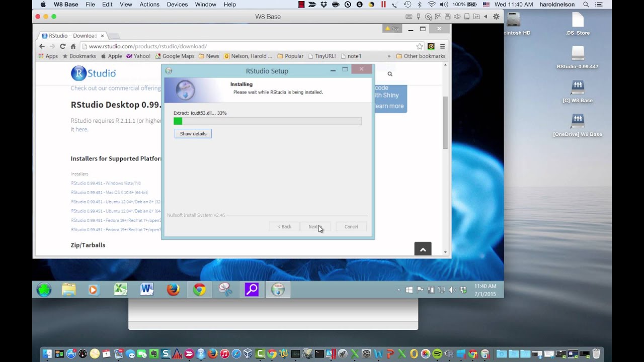Open Excel from the Windows taskbar

pos(121,290)
